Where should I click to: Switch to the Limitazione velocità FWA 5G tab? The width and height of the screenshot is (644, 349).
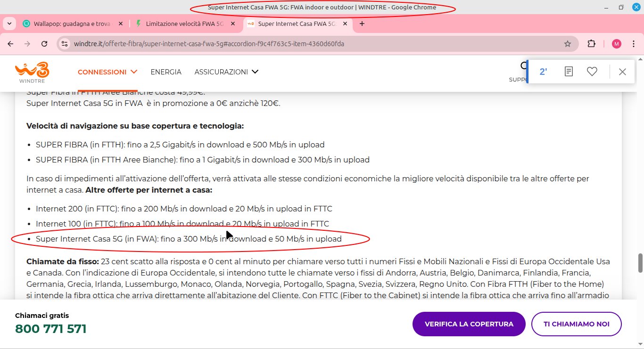click(x=185, y=24)
